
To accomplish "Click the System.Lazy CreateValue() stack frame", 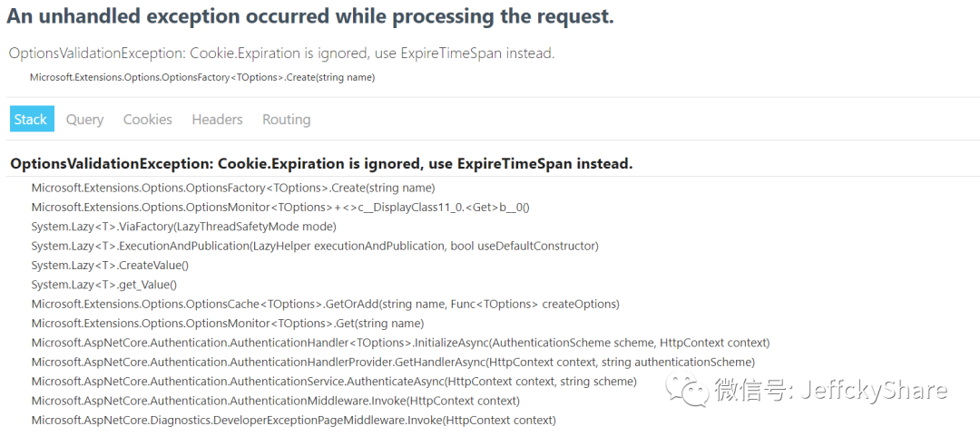I will pyautogui.click(x=110, y=266).
